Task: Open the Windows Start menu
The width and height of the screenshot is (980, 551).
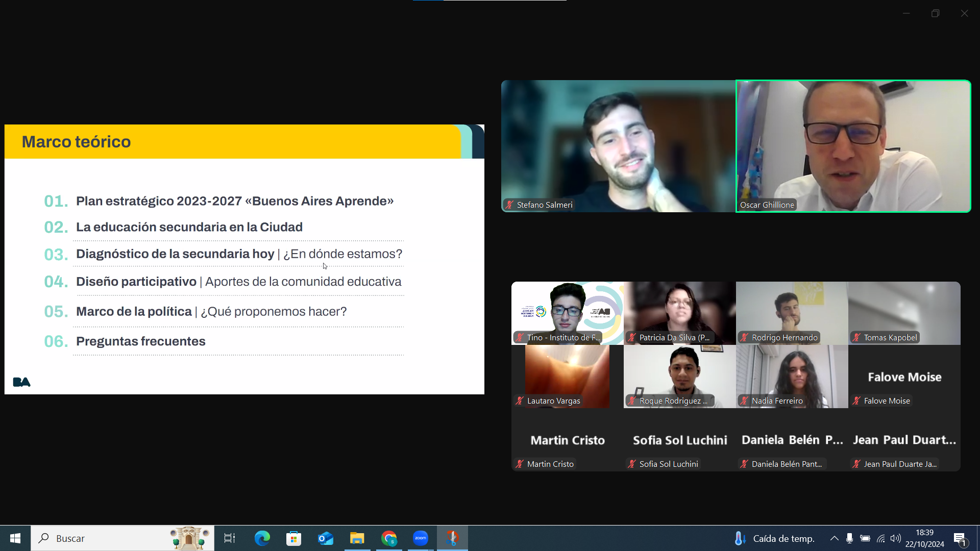Action: 15,538
